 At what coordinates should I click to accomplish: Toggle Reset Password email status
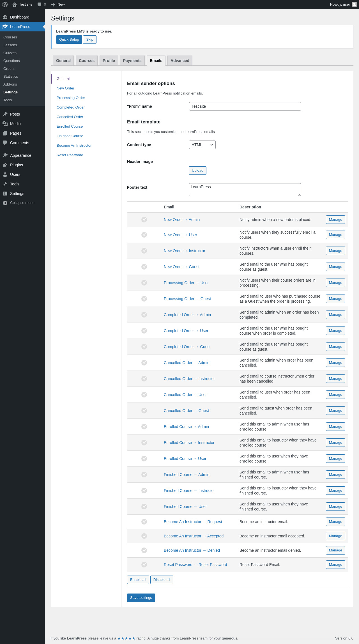[144, 565]
